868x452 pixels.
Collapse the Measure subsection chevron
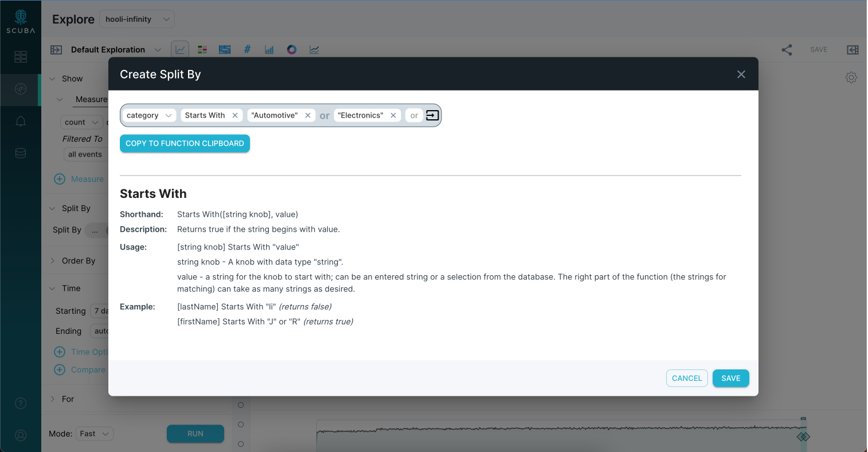pos(60,99)
